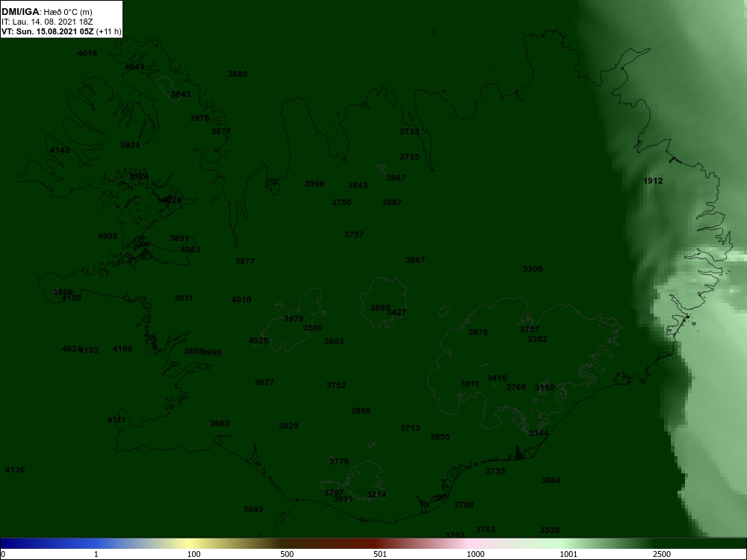Click the map value 3708
This screenshot has width=747, height=560.
coord(464,505)
